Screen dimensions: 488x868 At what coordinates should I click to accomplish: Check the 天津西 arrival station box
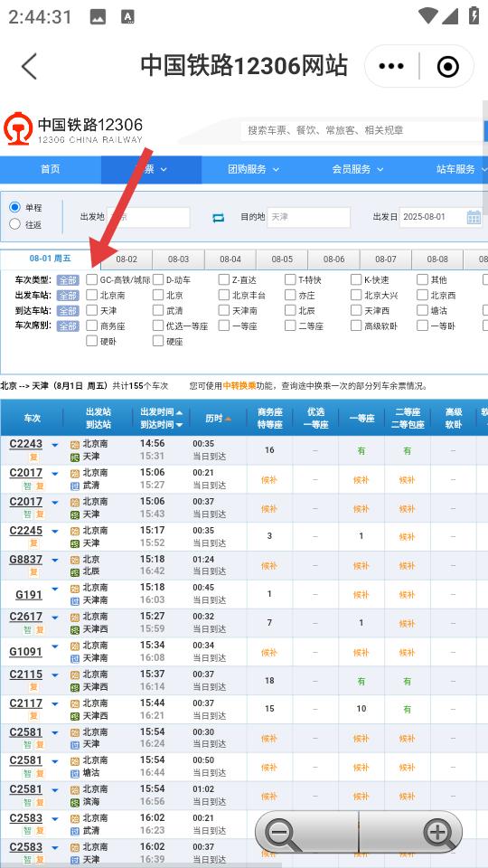coord(356,310)
